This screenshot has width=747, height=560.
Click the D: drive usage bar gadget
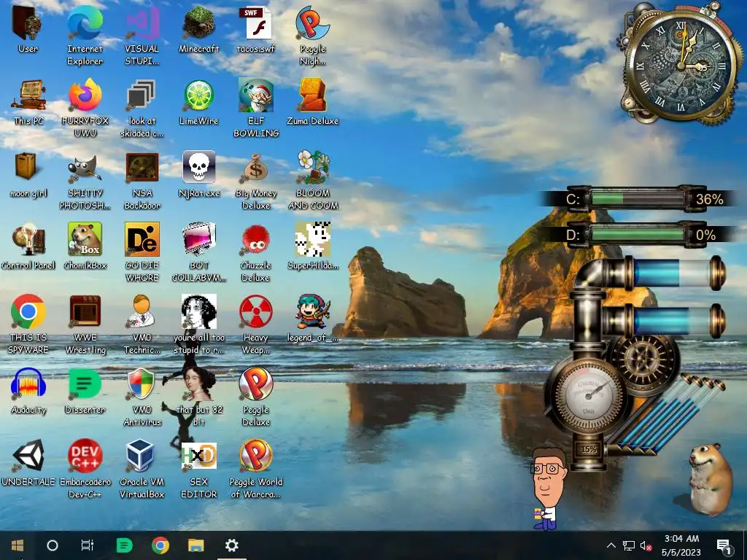click(638, 235)
